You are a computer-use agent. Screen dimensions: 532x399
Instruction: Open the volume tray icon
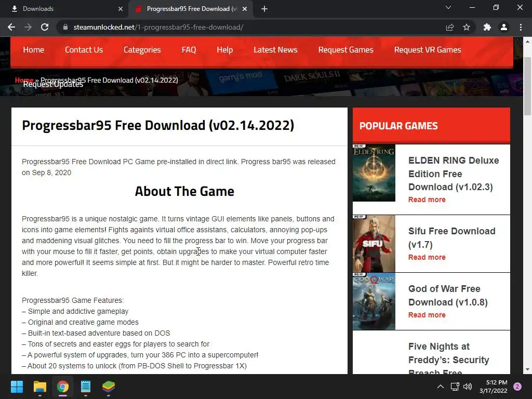click(x=468, y=387)
